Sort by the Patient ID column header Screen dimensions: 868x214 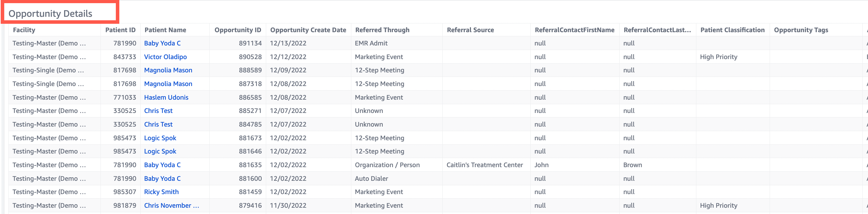click(x=120, y=30)
